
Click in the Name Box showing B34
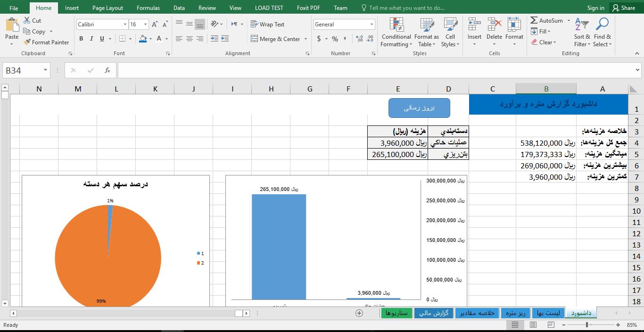click(x=26, y=70)
